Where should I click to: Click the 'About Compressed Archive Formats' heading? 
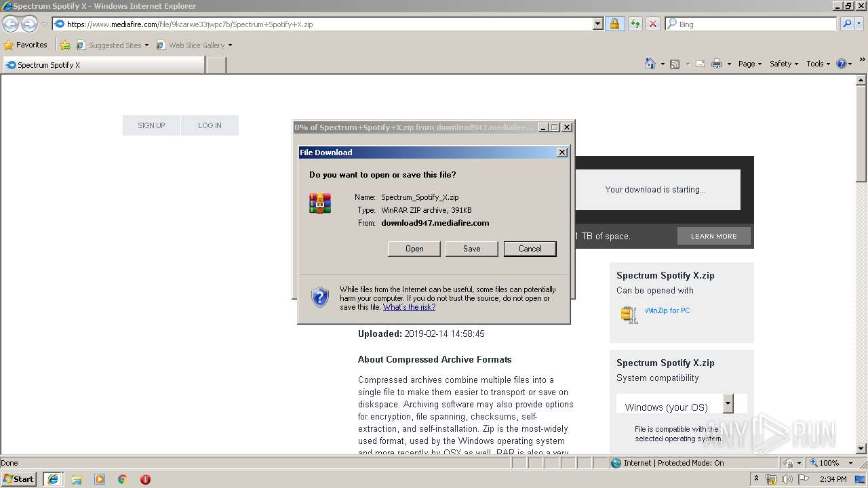[x=435, y=359]
